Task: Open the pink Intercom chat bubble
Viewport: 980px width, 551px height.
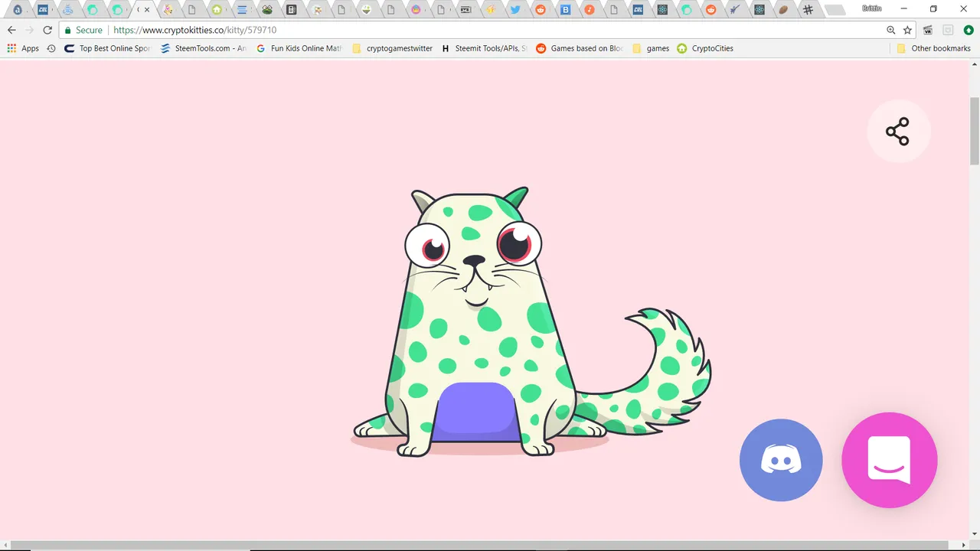Action: (x=889, y=460)
